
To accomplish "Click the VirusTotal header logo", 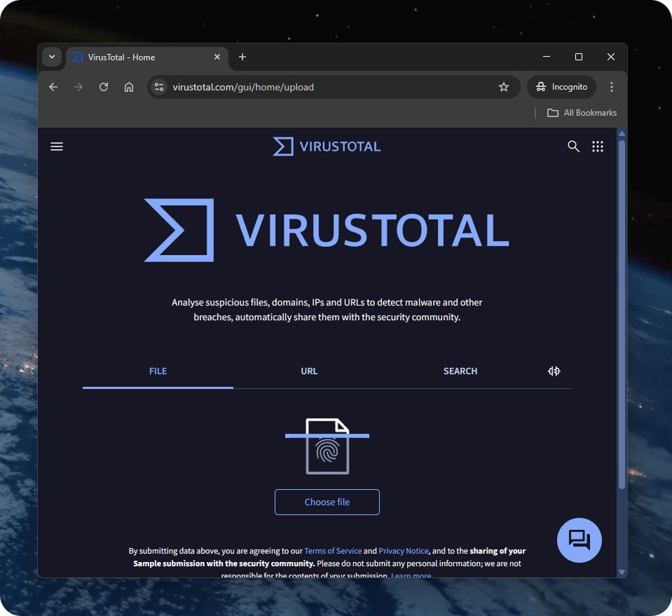I will point(327,146).
